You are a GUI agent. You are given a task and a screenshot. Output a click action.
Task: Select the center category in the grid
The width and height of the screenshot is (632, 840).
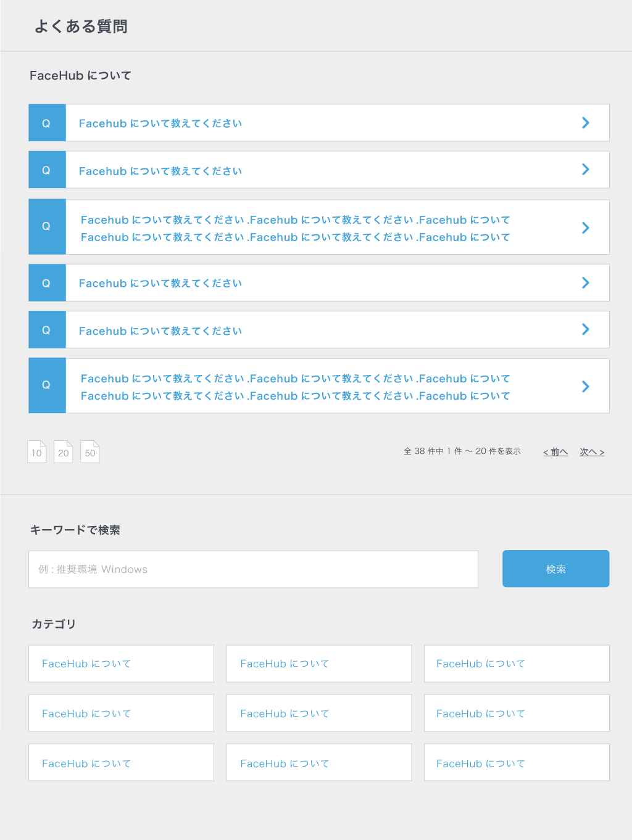318,714
